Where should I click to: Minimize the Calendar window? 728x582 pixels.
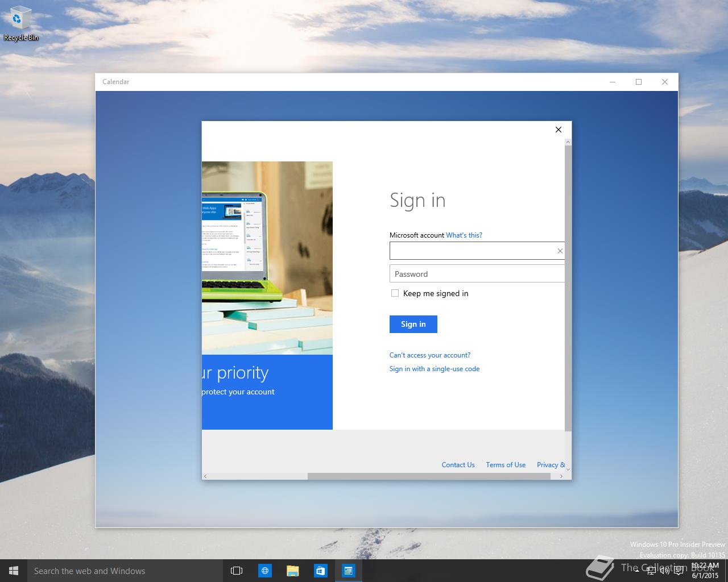[613, 82]
